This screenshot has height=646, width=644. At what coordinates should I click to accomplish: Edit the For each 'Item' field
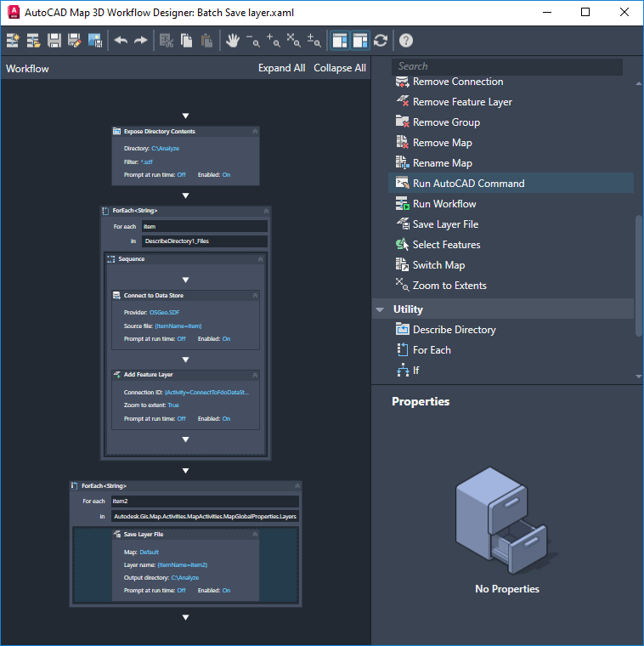click(205, 227)
